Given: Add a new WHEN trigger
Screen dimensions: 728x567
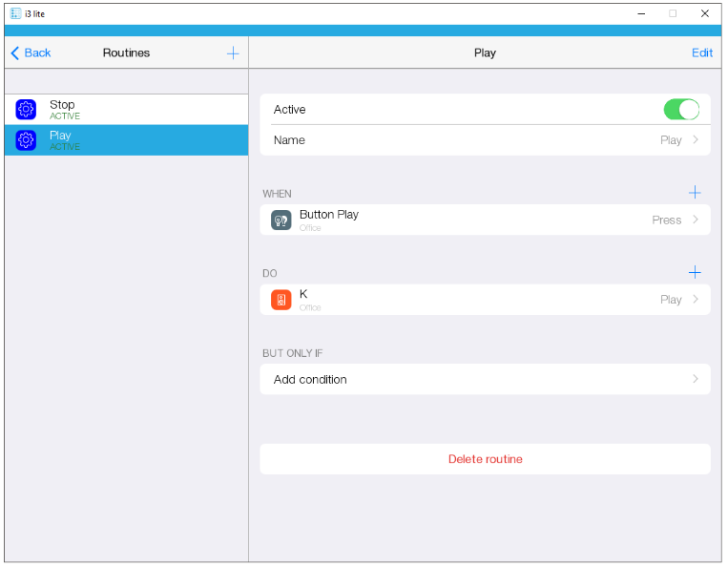Looking at the screenshot, I should (x=695, y=193).
